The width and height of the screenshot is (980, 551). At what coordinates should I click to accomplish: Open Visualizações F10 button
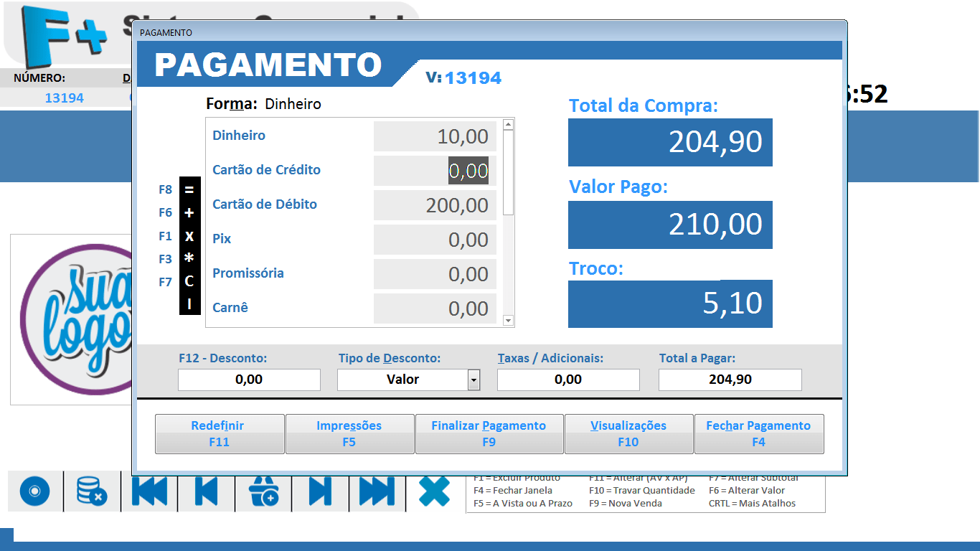pyautogui.click(x=628, y=434)
